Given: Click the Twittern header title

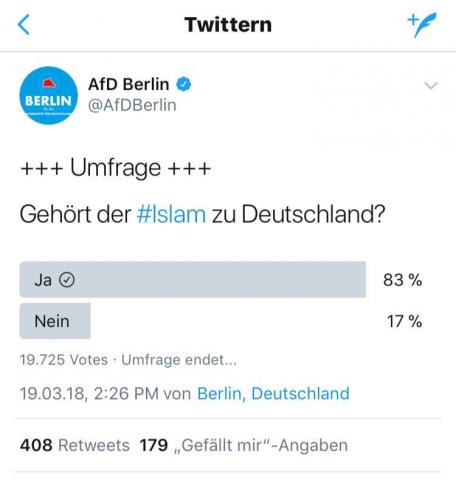Looking at the screenshot, I should (228, 25).
